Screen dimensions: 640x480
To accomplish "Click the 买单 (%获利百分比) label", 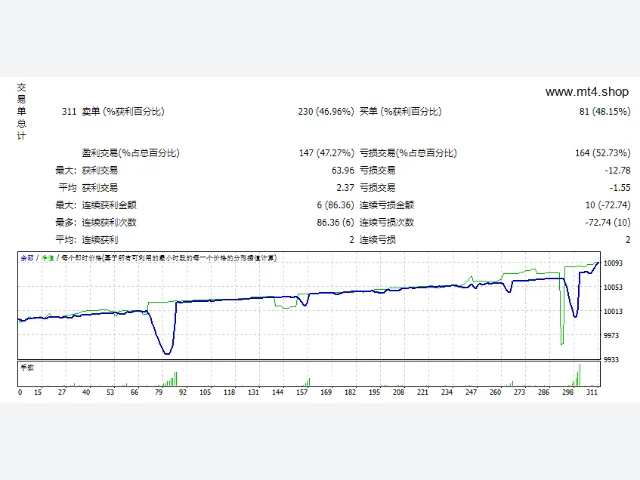I will click(x=400, y=111).
